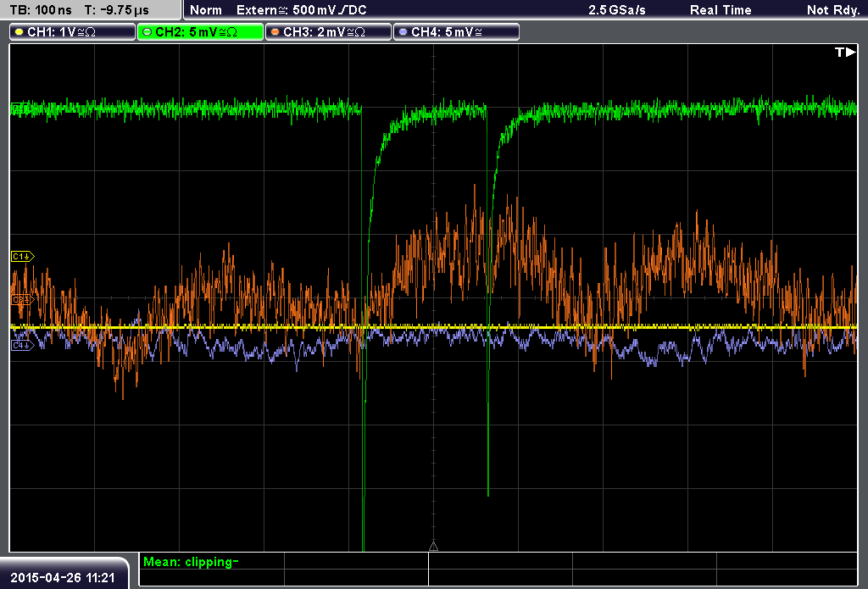Click the yellow C1 ground level marker
The height and width of the screenshot is (589, 868).
tap(23, 256)
